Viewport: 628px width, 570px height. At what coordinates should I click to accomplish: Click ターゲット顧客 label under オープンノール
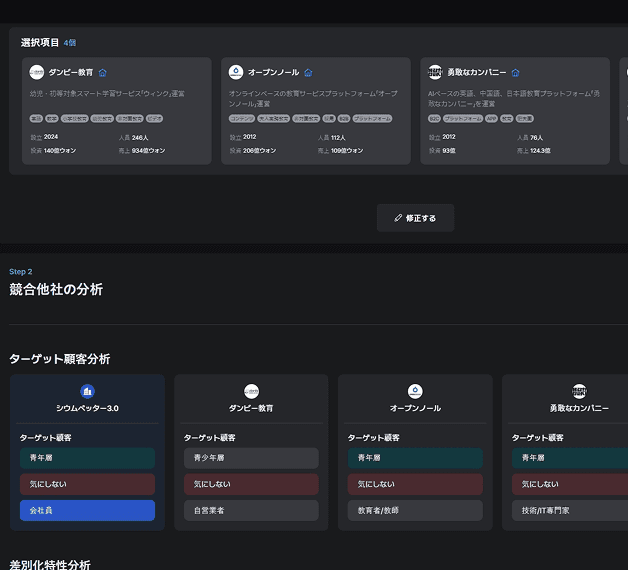(x=374, y=438)
